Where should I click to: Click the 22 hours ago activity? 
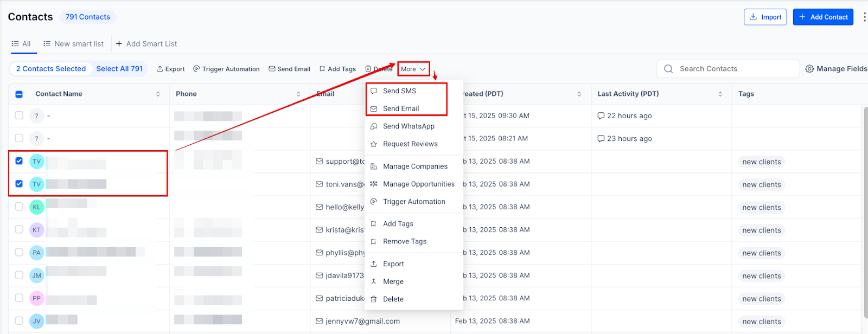click(x=624, y=116)
